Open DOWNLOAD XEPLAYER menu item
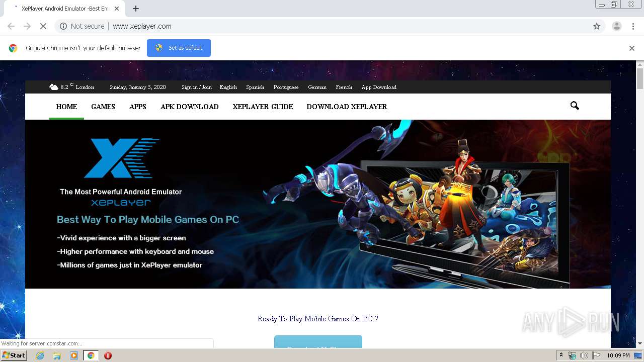644x362 pixels. tap(347, 107)
